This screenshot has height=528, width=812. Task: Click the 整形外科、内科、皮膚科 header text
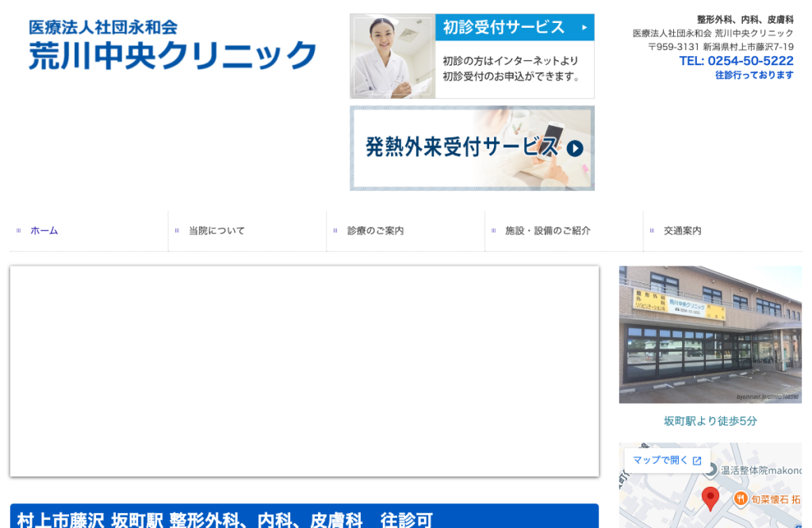[745, 20]
